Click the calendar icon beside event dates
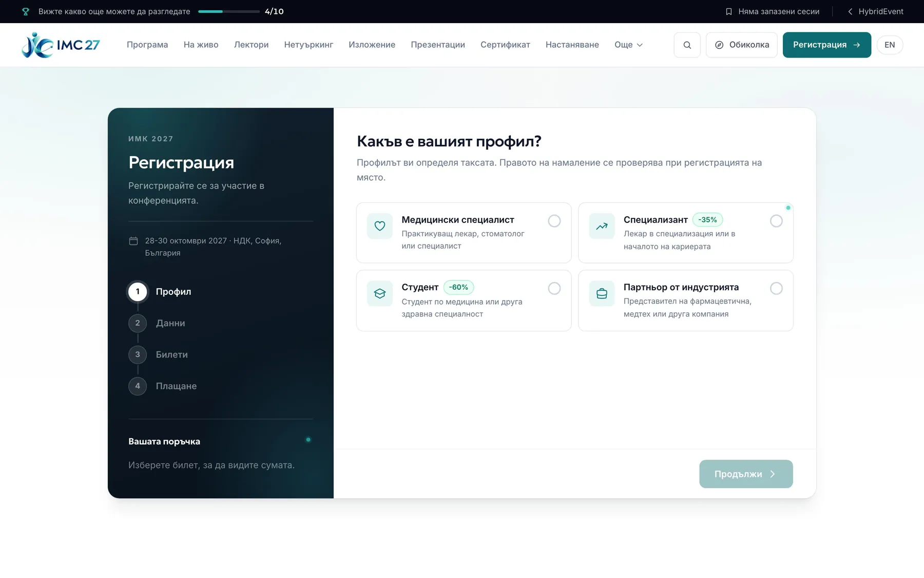924x578 pixels. (x=133, y=240)
